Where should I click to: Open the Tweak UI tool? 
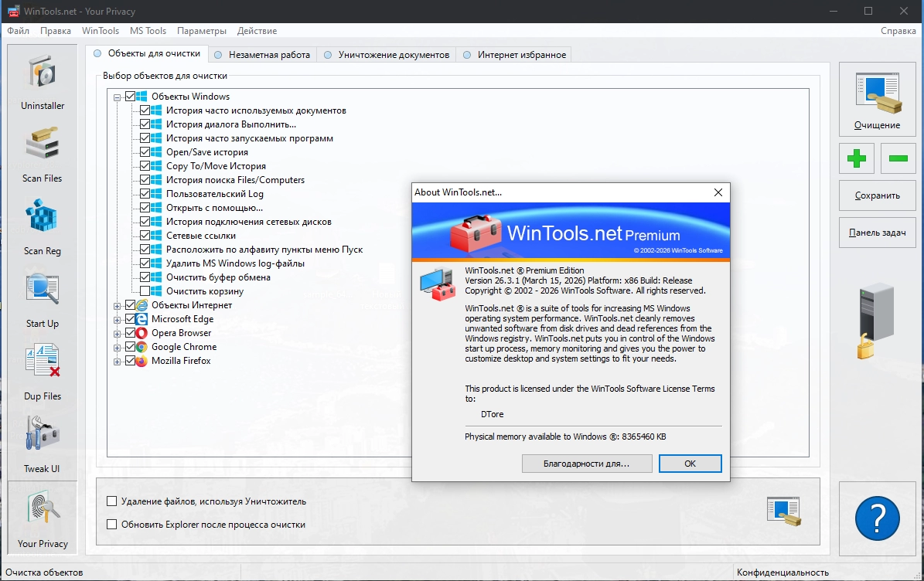pyautogui.click(x=43, y=444)
